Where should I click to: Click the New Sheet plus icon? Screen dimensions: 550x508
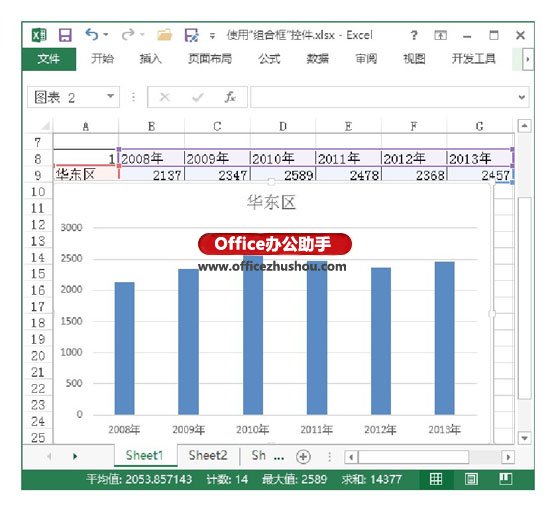303,456
